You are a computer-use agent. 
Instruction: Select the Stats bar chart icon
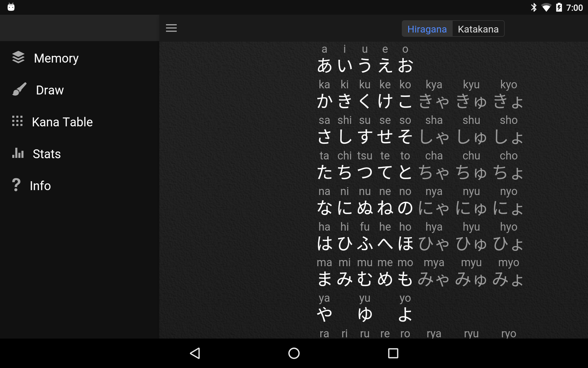(x=18, y=154)
